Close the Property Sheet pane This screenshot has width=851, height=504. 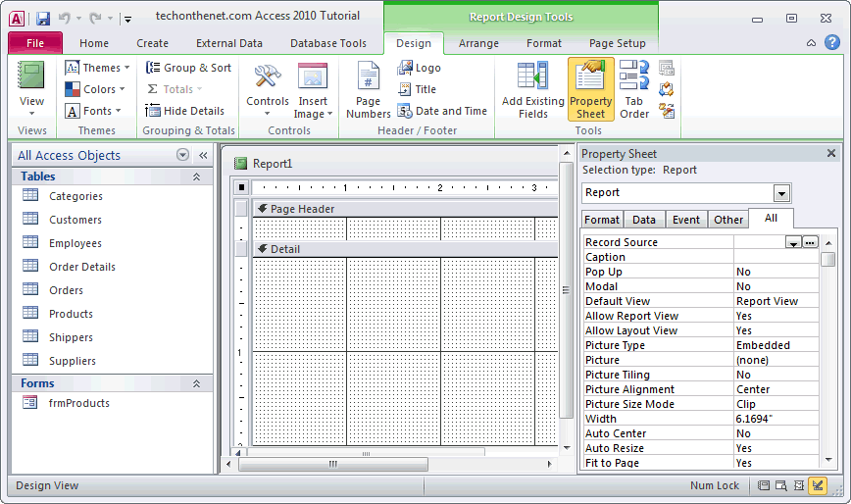click(x=831, y=154)
